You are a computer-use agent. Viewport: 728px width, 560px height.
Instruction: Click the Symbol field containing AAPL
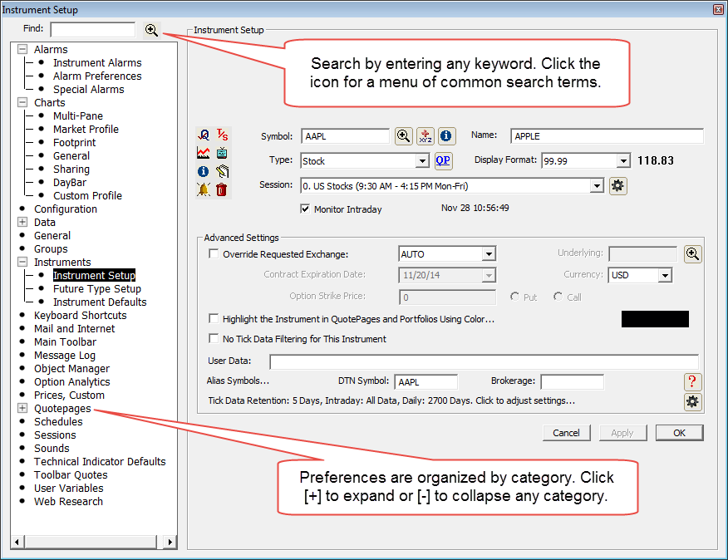click(x=345, y=136)
